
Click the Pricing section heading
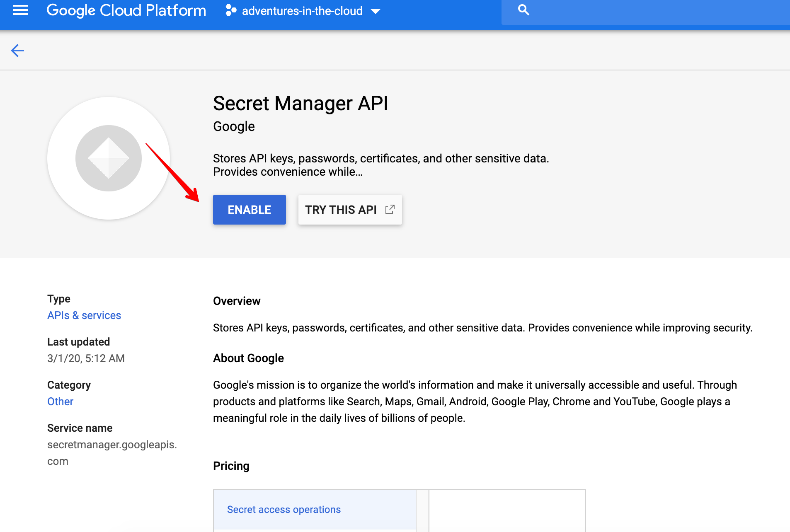231,466
